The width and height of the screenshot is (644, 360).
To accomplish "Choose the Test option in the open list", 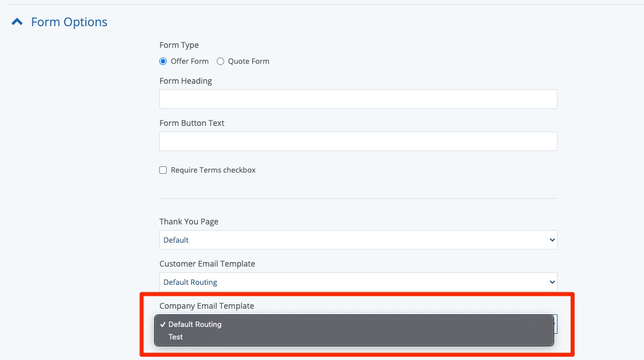I will point(176,337).
